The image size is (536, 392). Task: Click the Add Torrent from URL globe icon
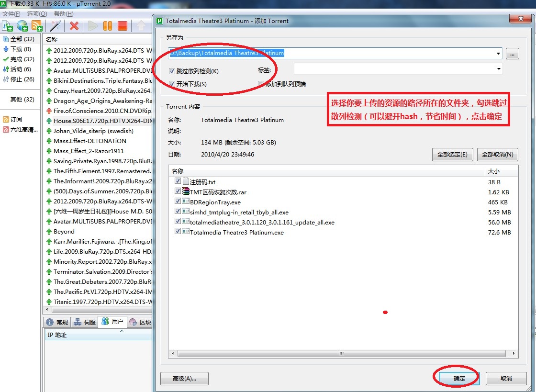click(x=22, y=26)
